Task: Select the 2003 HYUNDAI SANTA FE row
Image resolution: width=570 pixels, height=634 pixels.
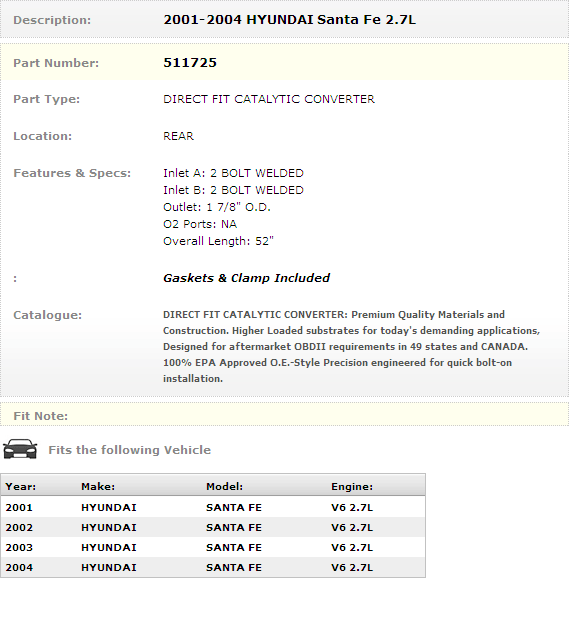Action: coord(213,547)
